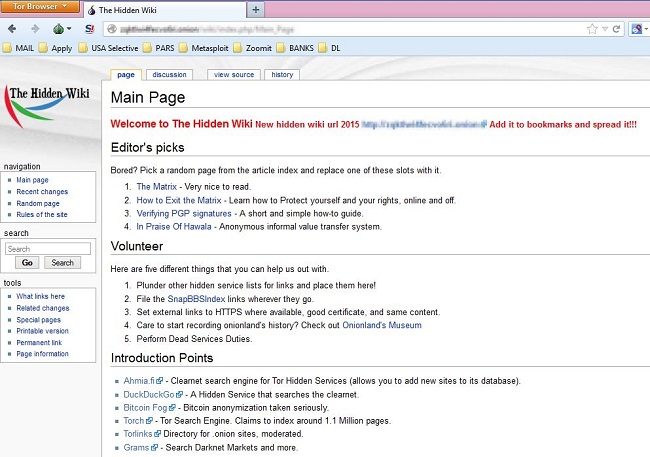This screenshot has height=457, width=650.
Task: Open the Recent changes link
Action: tap(42, 192)
